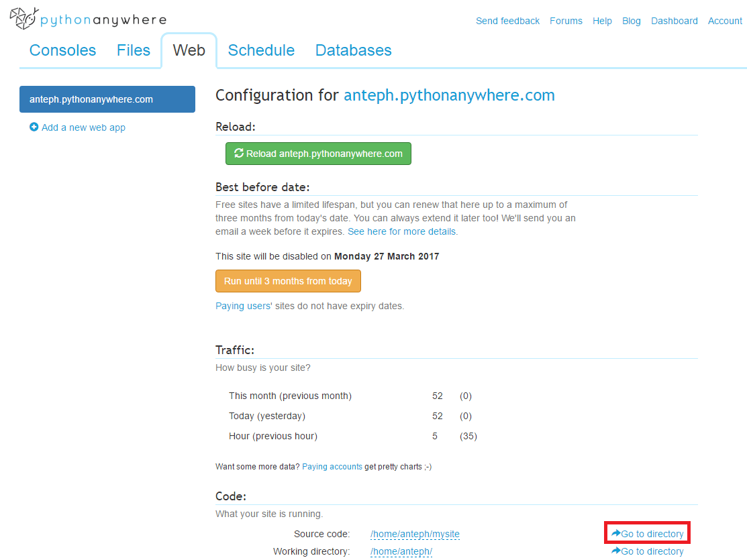This screenshot has width=747, height=560.
Task: Switch to the Consoles tab
Action: coord(62,50)
